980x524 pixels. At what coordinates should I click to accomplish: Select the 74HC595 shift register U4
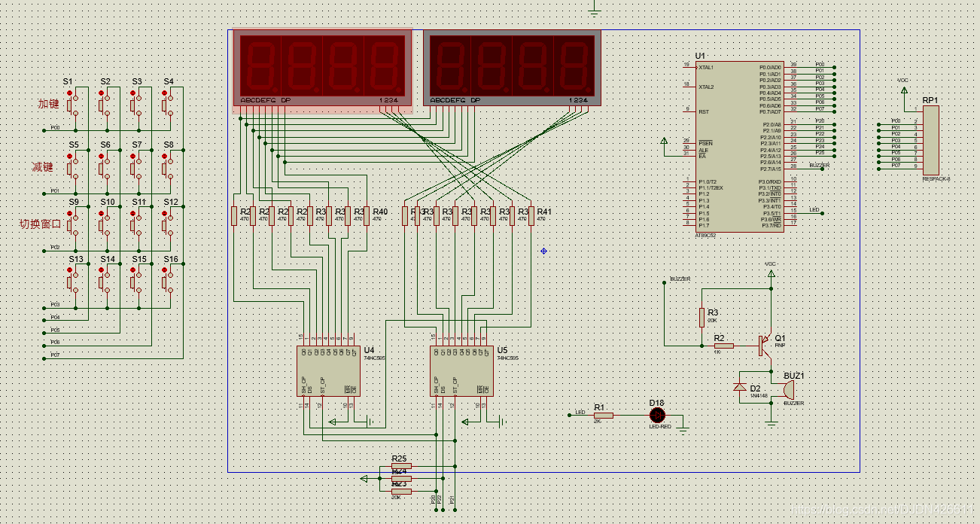328,370
